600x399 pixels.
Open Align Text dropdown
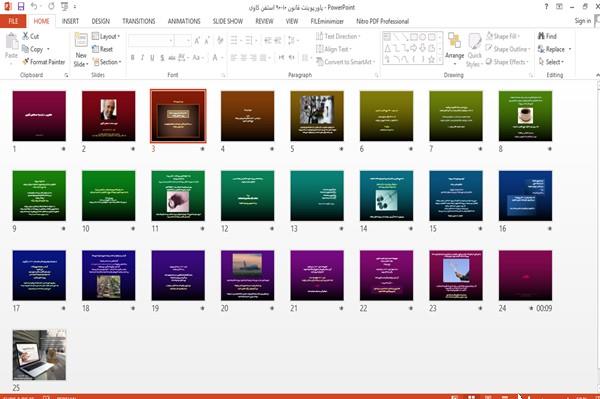334,49
